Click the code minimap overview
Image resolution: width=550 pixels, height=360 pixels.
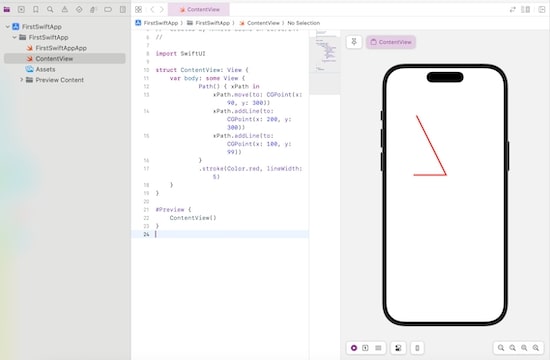325,62
